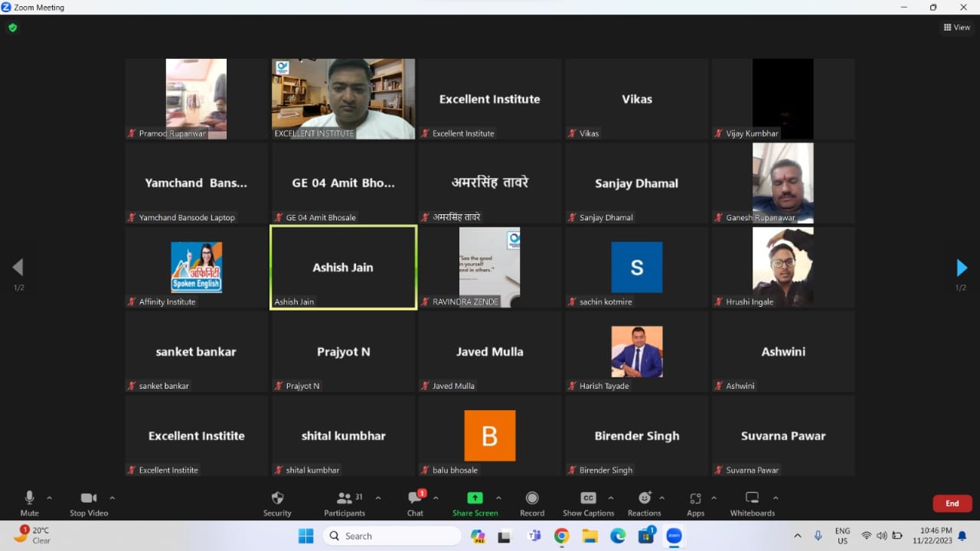This screenshot has width=980, height=551.
Task: Go to previous gallery page arrow
Action: (18, 267)
